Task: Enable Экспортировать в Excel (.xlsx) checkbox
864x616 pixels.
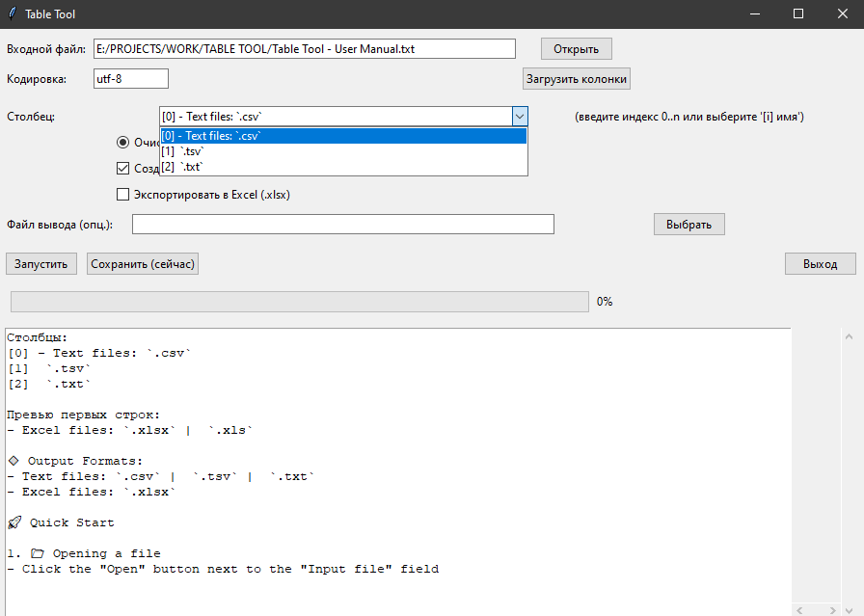Action: (122, 194)
